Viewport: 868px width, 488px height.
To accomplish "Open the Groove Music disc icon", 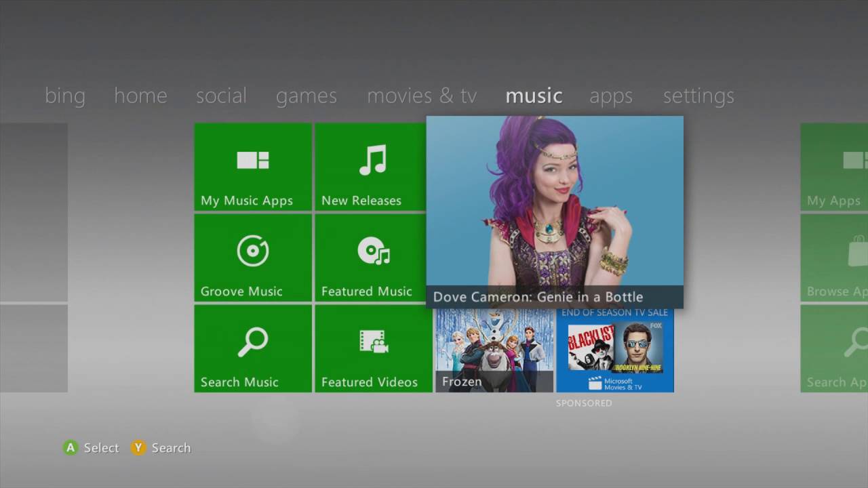I will (253, 251).
